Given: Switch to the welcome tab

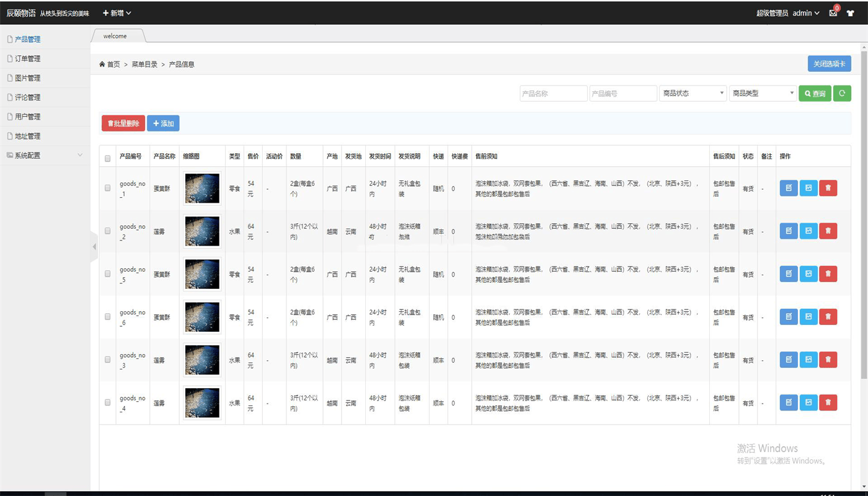Looking at the screenshot, I should [115, 36].
